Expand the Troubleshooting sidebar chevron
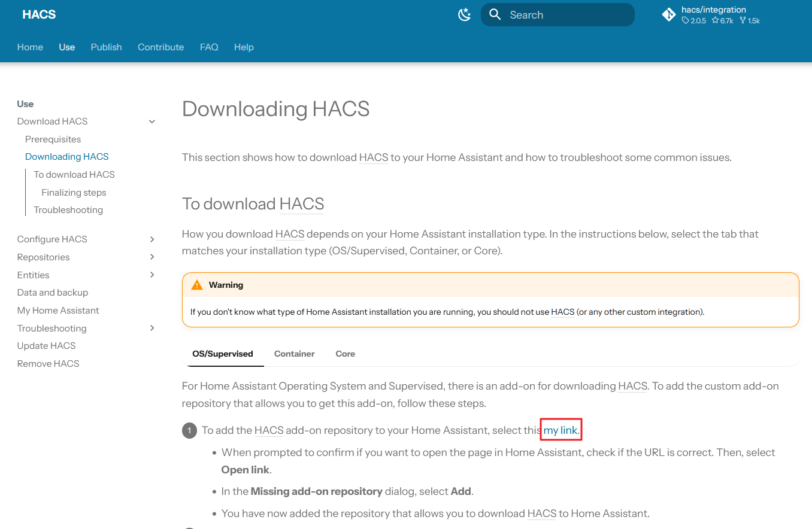Viewport: 812px width, 529px height. 152,329
